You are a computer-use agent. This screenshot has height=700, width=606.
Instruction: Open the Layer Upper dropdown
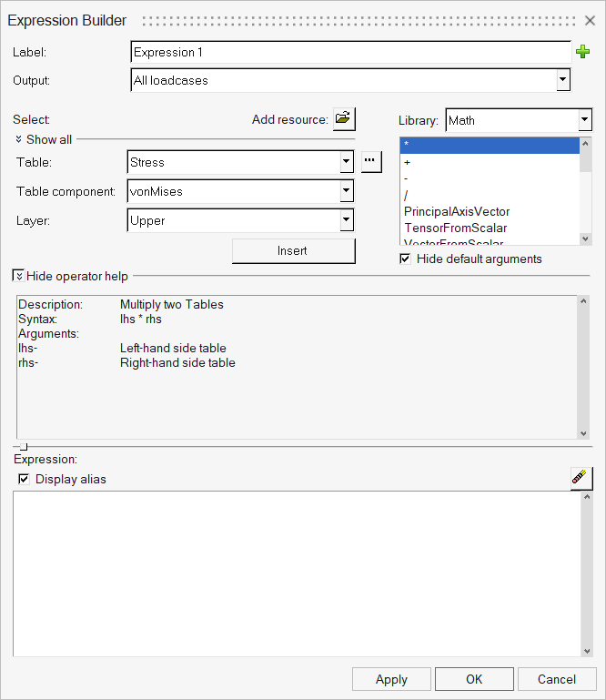pyautogui.click(x=347, y=220)
